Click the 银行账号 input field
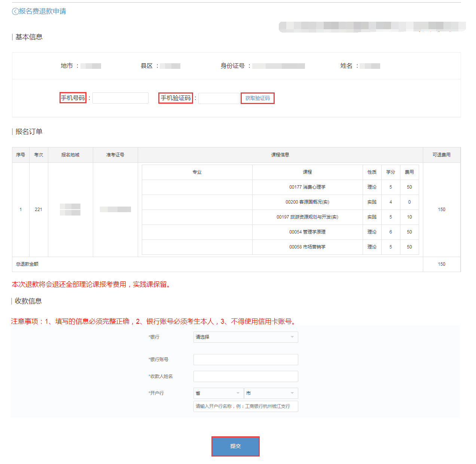This screenshot has height=464, width=476. click(x=245, y=359)
